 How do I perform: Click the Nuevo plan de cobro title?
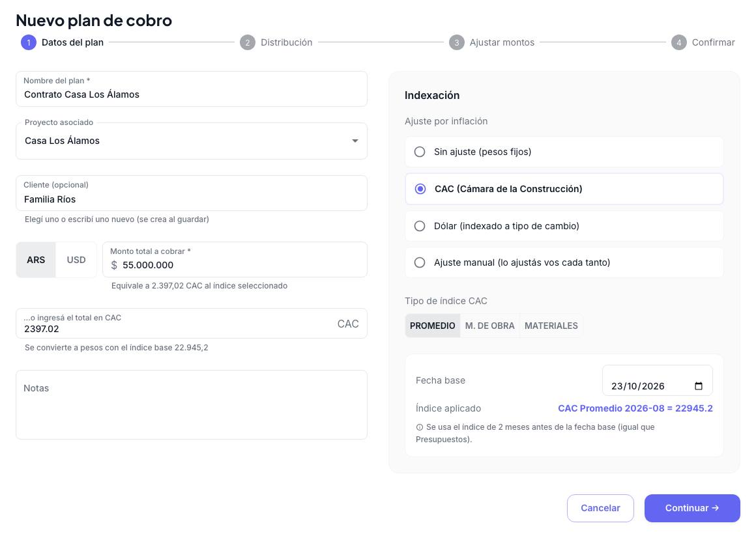point(94,20)
